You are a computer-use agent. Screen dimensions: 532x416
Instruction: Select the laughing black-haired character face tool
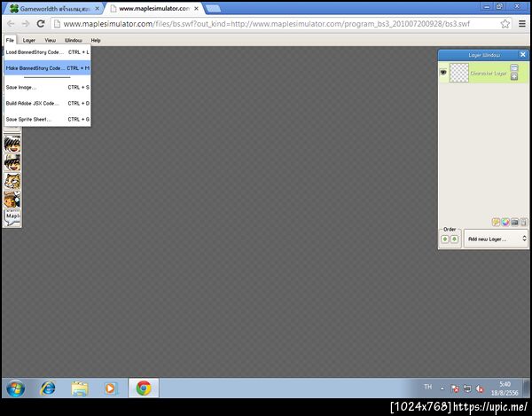pyautogui.click(x=12, y=144)
